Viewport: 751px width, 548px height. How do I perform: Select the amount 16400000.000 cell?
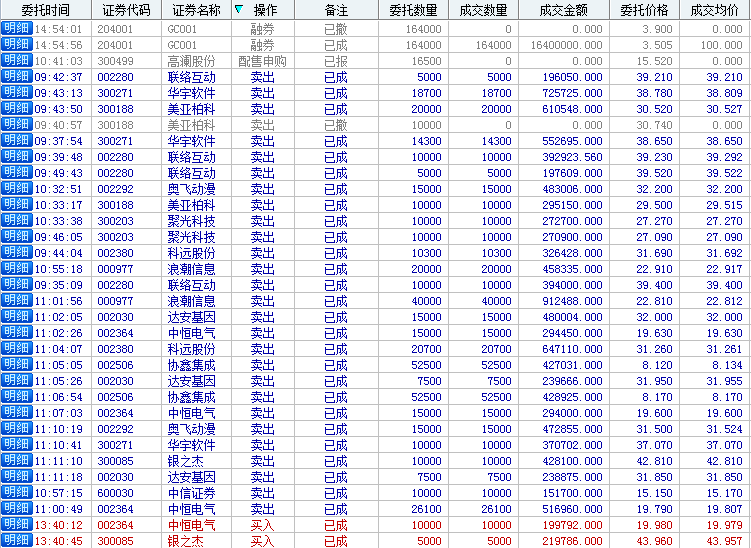coord(567,45)
